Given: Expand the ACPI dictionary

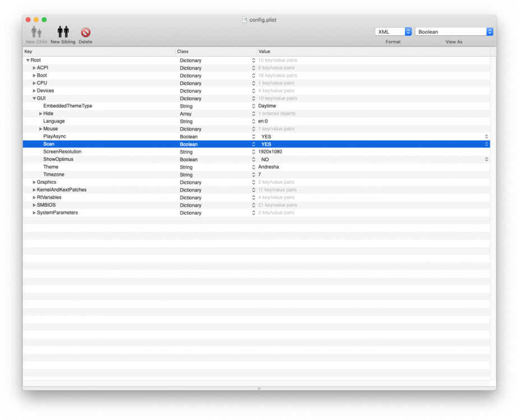Looking at the screenshot, I should (x=34, y=68).
